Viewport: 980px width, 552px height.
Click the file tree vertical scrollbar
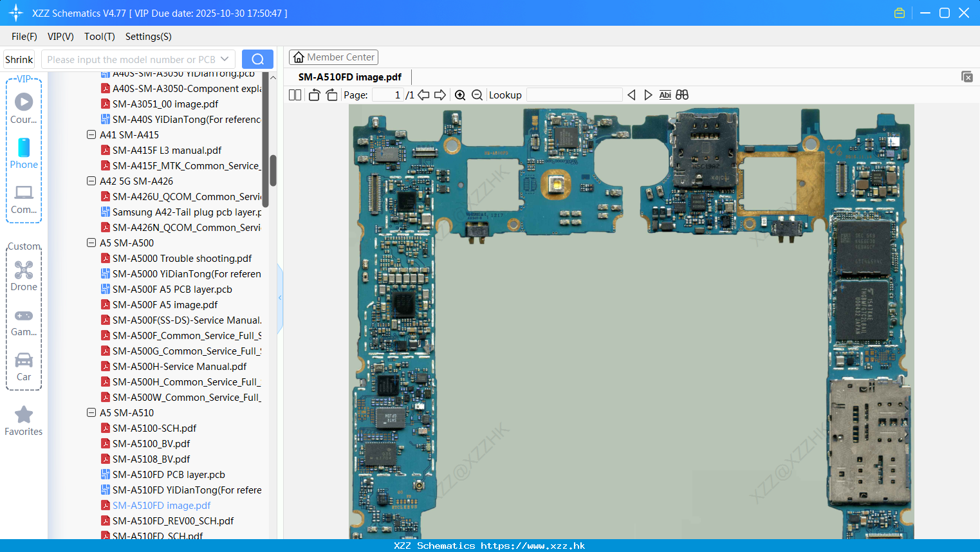(273, 170)
